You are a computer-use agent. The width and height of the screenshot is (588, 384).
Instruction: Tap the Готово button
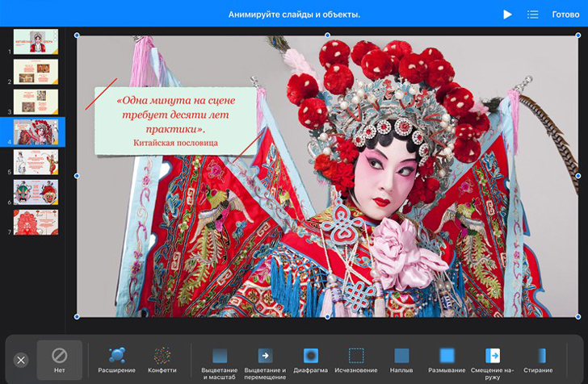pyautogui.click(x=565, y=15)
